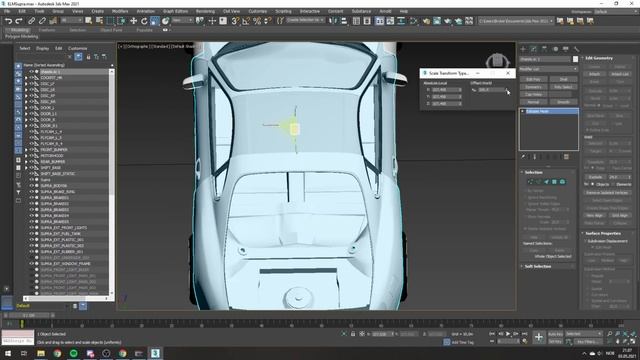Click the Attach List button
The height and width of the screenshot is (360, 640).
pyautogui.click(x=620, y=74)
